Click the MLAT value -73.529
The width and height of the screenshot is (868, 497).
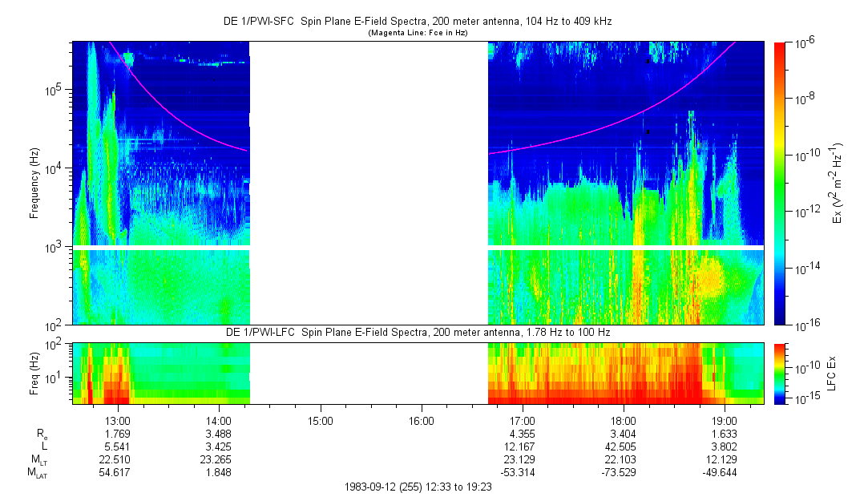(624, 472)
